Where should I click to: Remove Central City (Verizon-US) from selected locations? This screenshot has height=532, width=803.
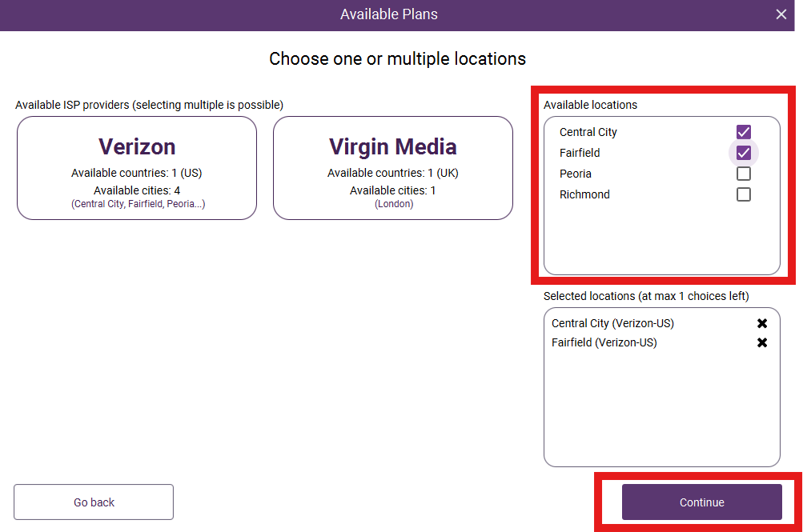point(762,323)
